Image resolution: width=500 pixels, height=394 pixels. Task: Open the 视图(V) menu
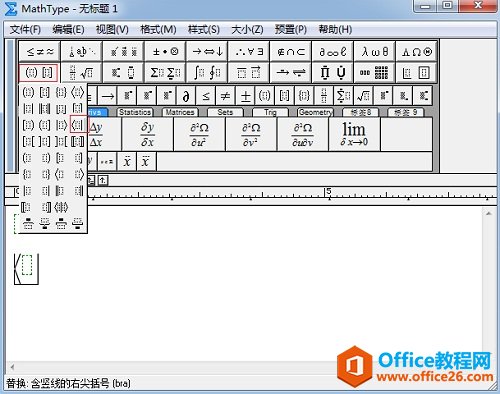click(x=112, y=30)
